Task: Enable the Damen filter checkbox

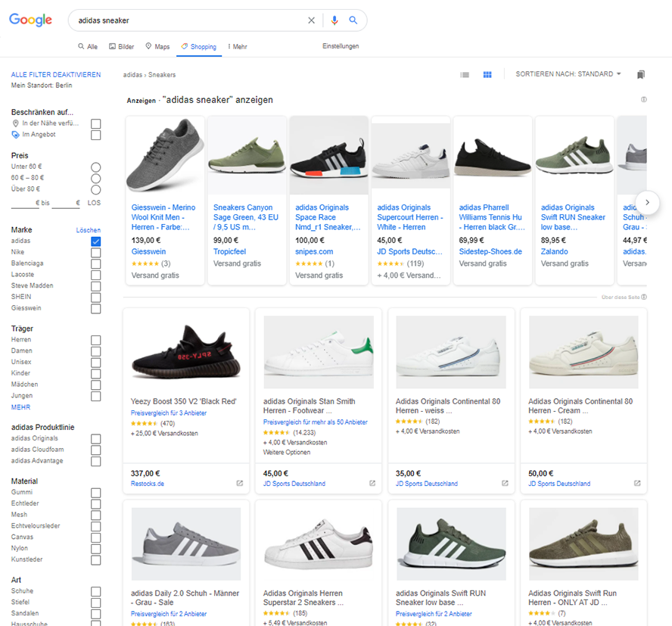Action: [x=96, y=351]
